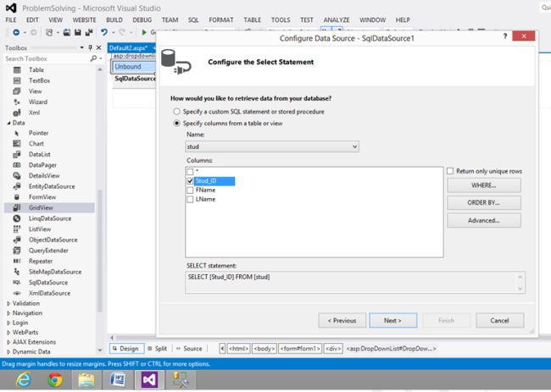
Task: Expand the Dynamic Data toolbox section
Action: point(8,351)
